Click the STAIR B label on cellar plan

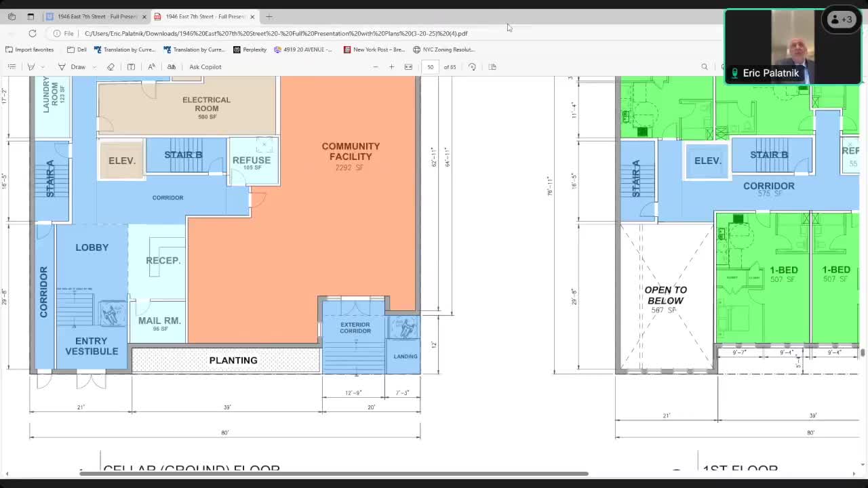point(183,155)
